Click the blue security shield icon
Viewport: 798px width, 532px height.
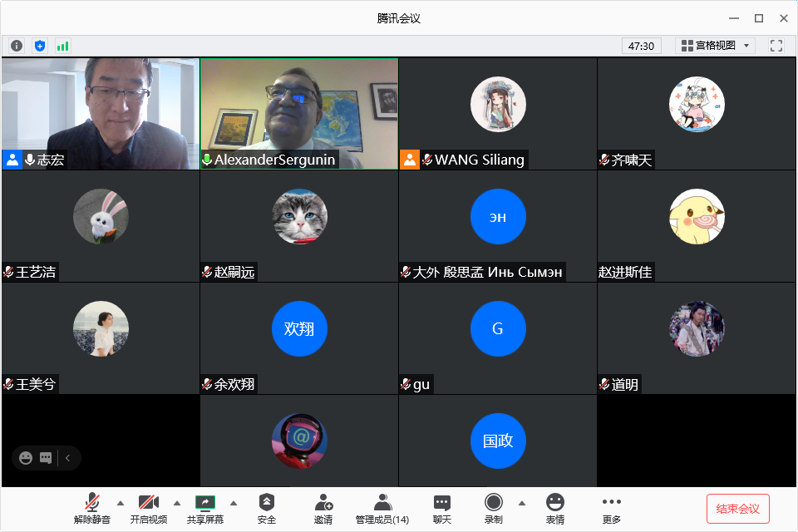point(40,46)
